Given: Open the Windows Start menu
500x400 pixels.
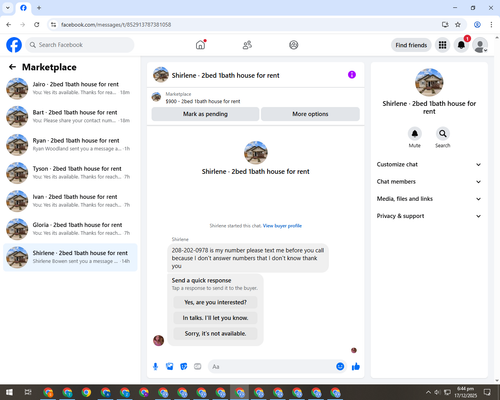Looking at the screenshot, I should click(9, 392).
